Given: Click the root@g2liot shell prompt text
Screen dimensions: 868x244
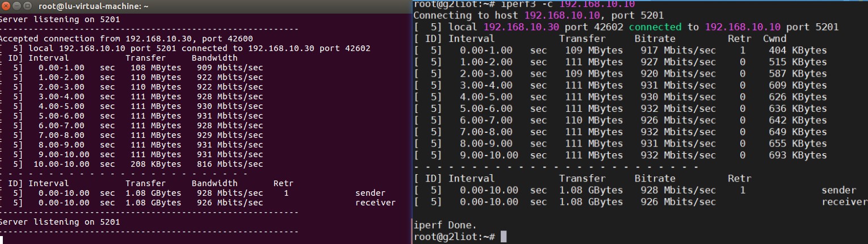Looking at the screenshot, I should click(454, 236).
